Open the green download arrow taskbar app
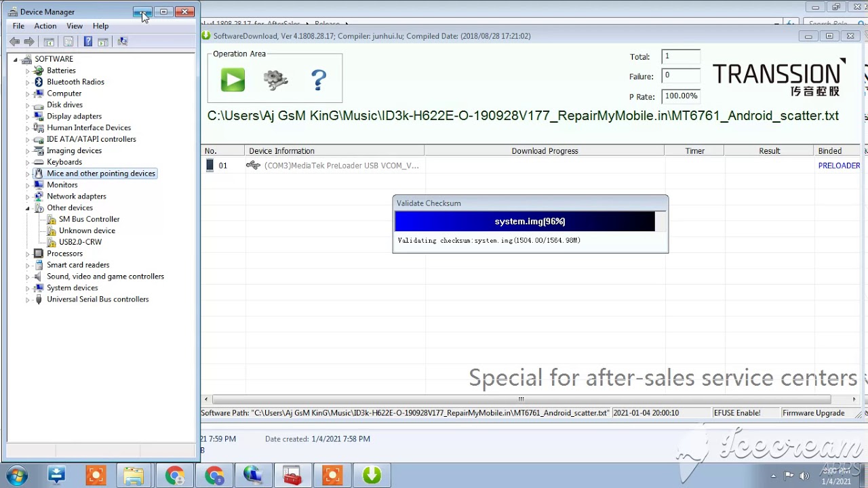Screen dimensions: 868x488 click(x=372, y=476)
